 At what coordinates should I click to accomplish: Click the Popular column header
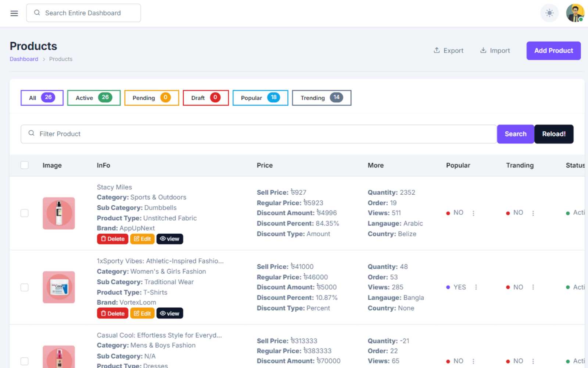click(458, 165)
